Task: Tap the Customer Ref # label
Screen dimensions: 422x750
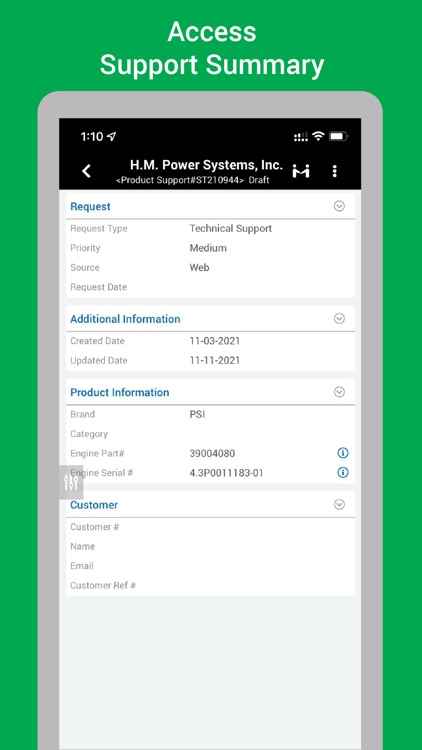Action: click(103, 586)
